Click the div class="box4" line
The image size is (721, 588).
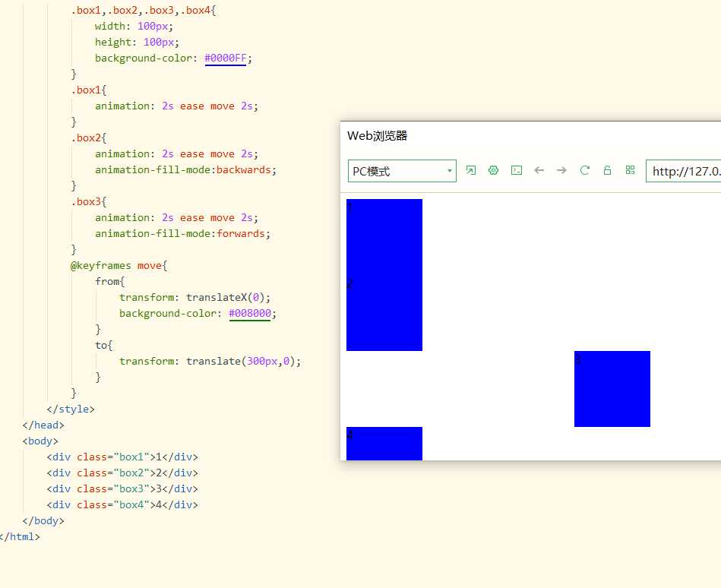click(x=122, y=504)
